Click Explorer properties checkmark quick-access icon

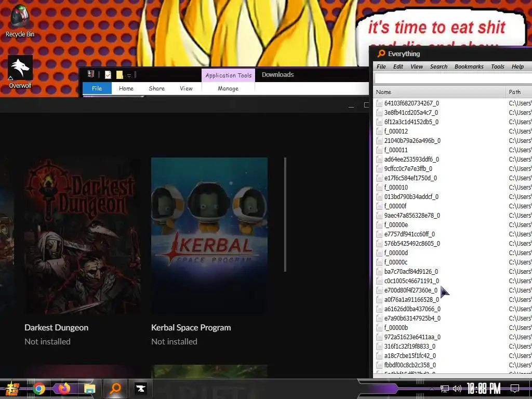tap(108, 75)
